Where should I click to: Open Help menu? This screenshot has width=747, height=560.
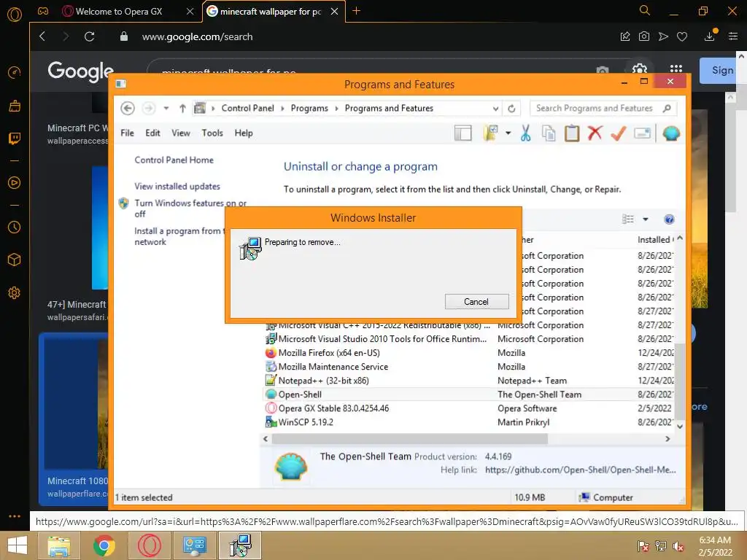(244, 133)
